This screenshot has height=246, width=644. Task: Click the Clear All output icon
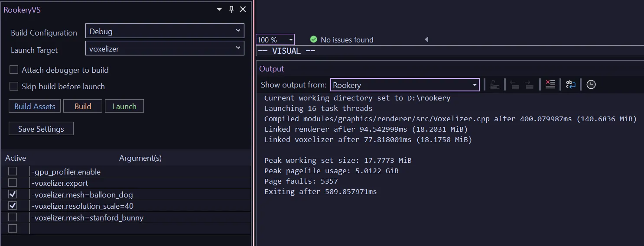click(550, 85)
